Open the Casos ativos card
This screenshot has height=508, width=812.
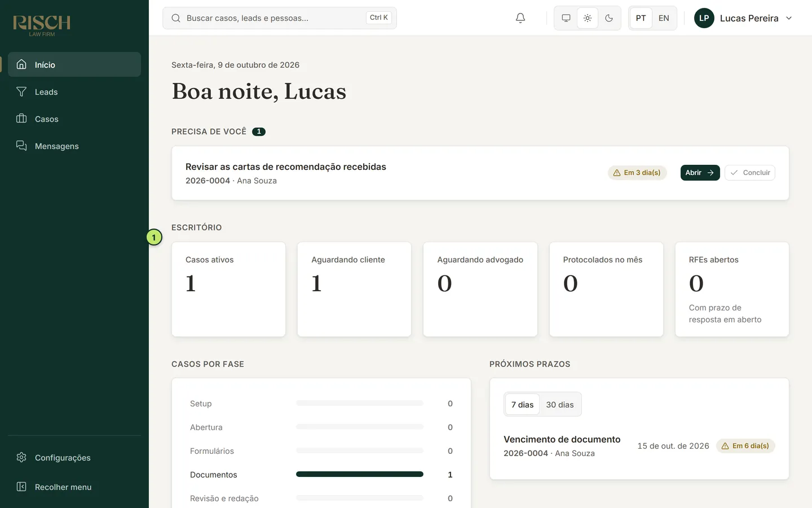pyautogui.click(x=228, y=290)
